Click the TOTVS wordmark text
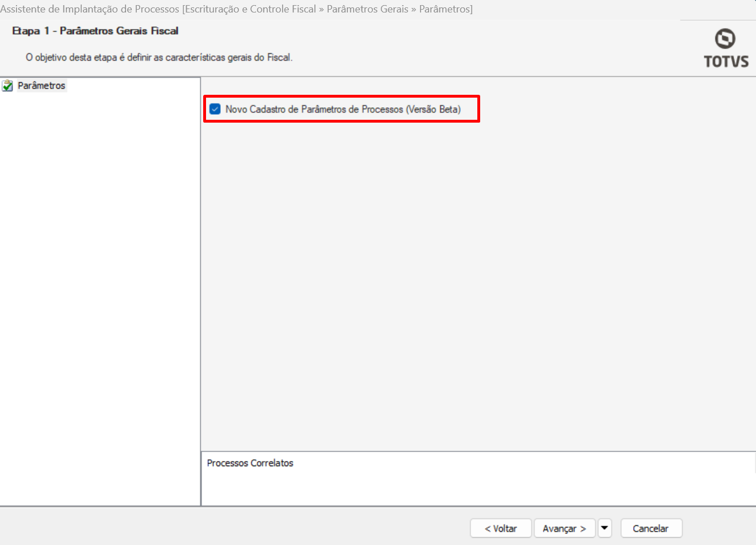The height and width of the screenshot is (545, 756). (x=726, y=61)
